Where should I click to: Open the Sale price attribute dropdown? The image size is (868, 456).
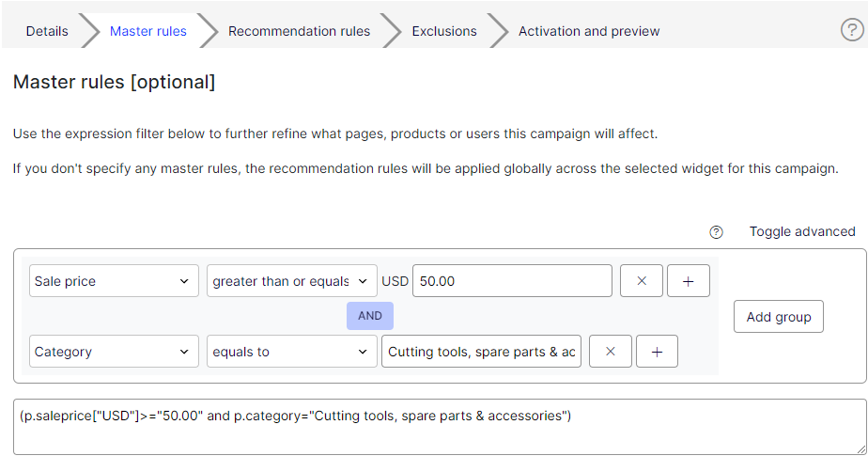[x=114, y=281]
